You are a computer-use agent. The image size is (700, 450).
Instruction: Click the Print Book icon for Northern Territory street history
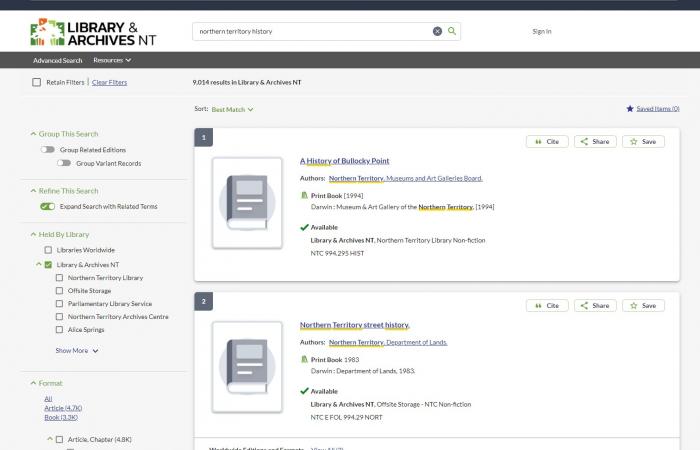[304, 359]
